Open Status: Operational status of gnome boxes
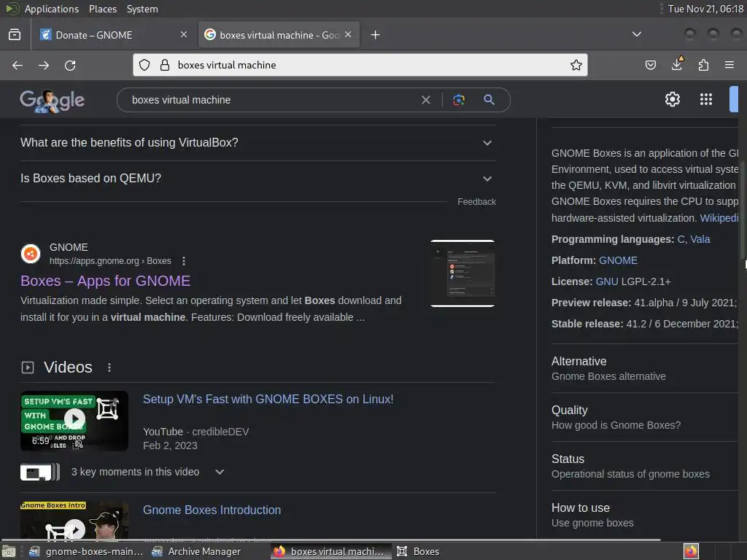 point(644,466)
